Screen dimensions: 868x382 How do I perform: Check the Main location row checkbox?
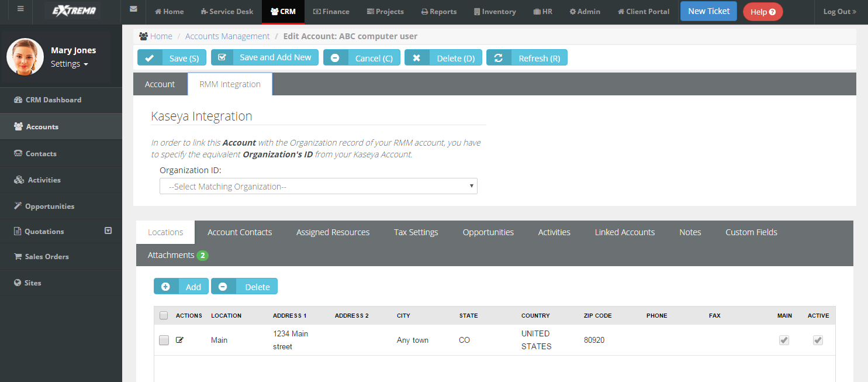point(164,340)
